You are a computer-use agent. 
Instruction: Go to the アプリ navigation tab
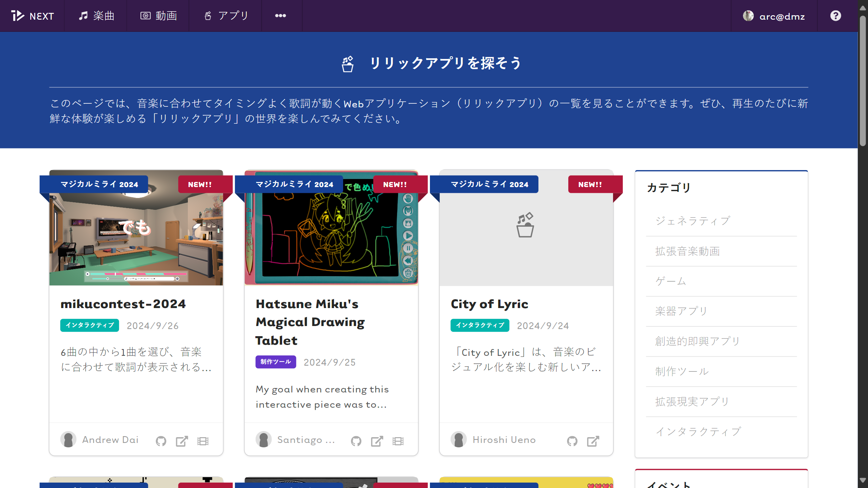[x=226, y=16]
